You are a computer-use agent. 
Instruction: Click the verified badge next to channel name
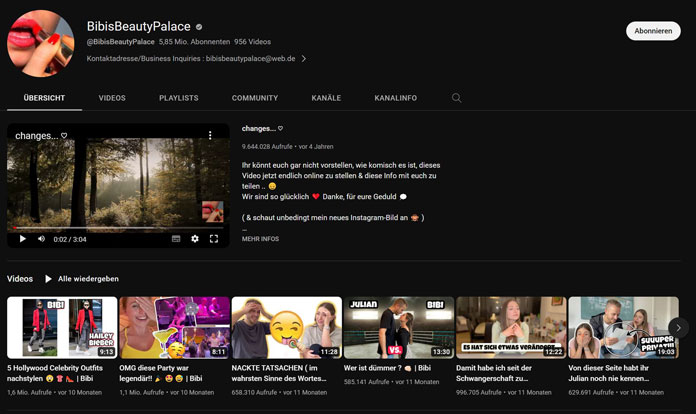(199, 27)
